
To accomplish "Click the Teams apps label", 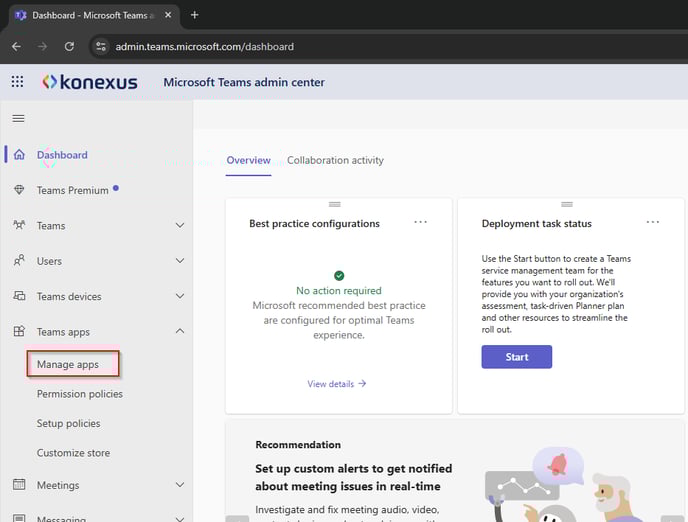I will (63, 332).
